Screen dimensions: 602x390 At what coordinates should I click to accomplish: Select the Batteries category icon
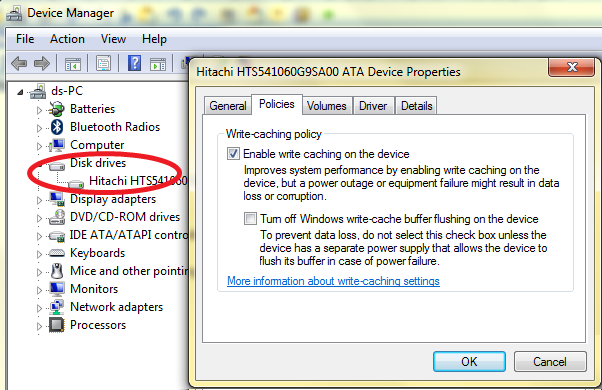click(57, 109)
